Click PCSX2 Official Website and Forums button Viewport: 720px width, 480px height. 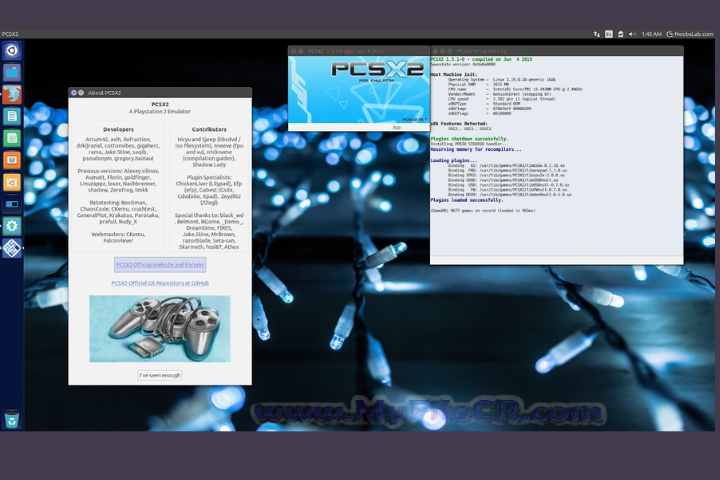point(160,265)
